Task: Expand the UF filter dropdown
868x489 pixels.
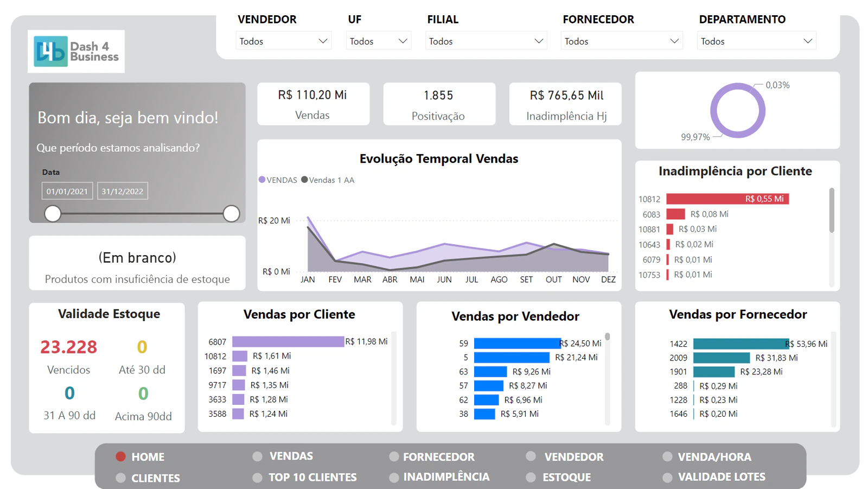Action: [x=379, y=41]
